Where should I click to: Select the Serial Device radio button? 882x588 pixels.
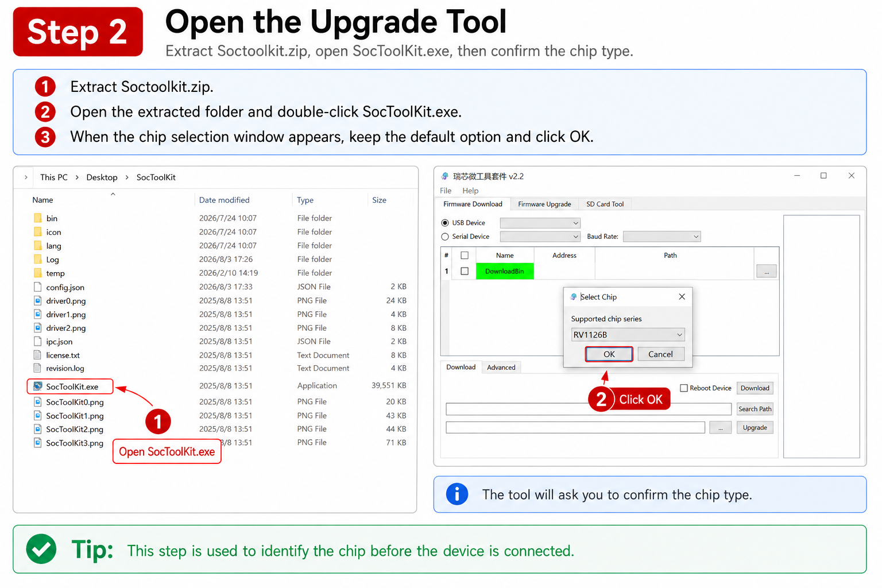coord(445,237)
